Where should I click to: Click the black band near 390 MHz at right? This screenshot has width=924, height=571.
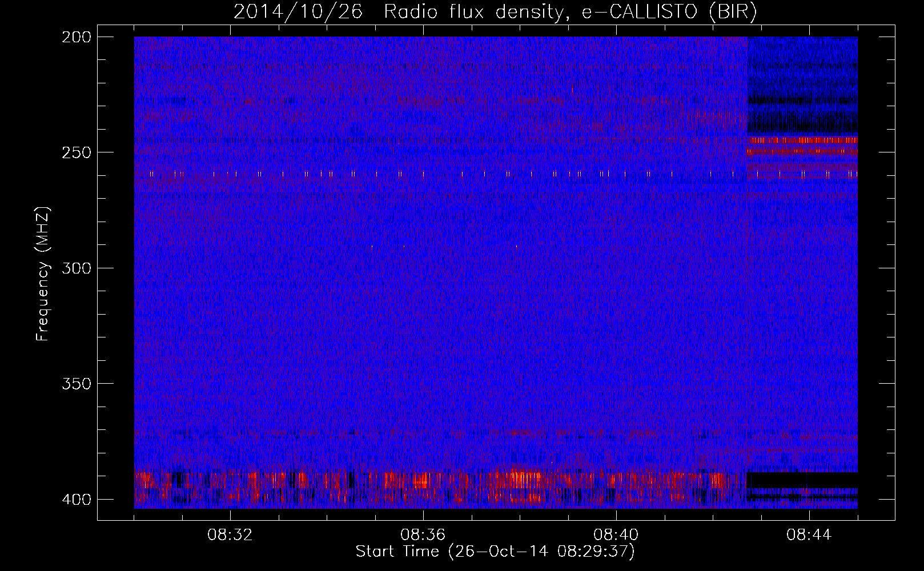802,480
